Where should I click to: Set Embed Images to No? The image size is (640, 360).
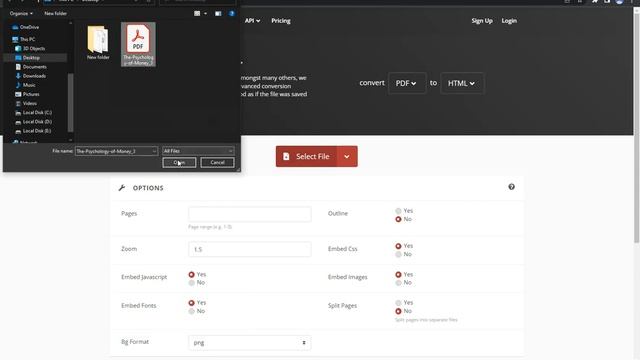(398, 283)
